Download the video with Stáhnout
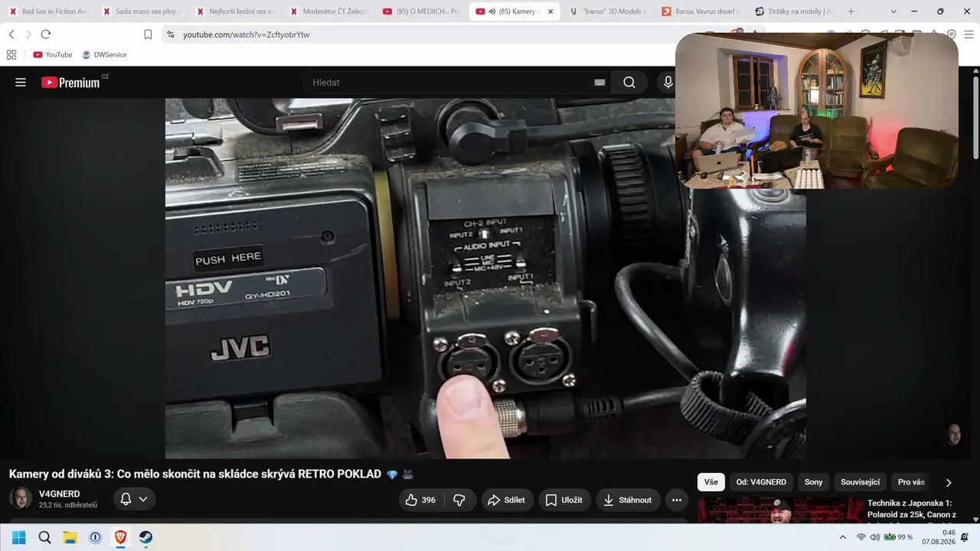 pos(629,500)
